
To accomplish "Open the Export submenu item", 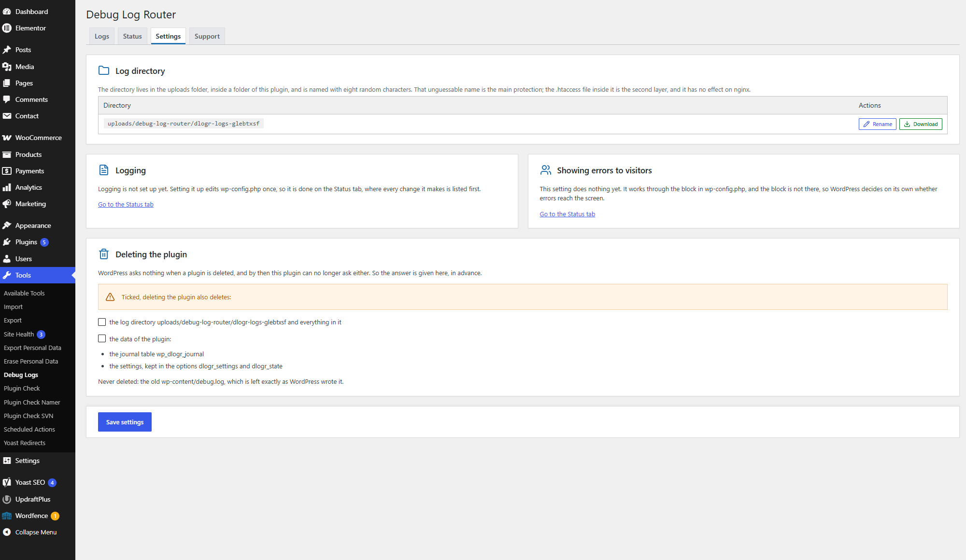I will coord(13,320).
